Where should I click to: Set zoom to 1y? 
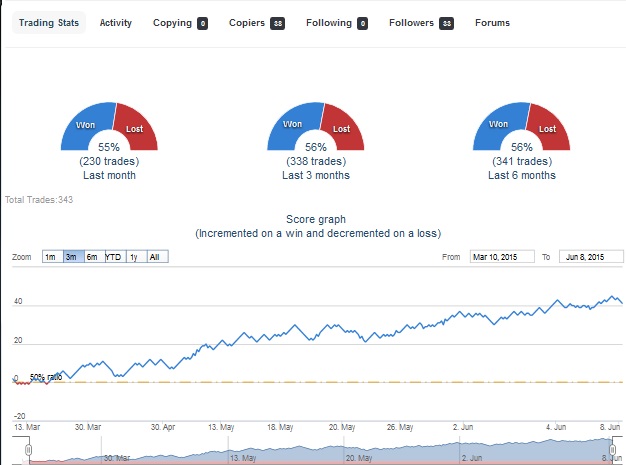click(x=135, y=257)
